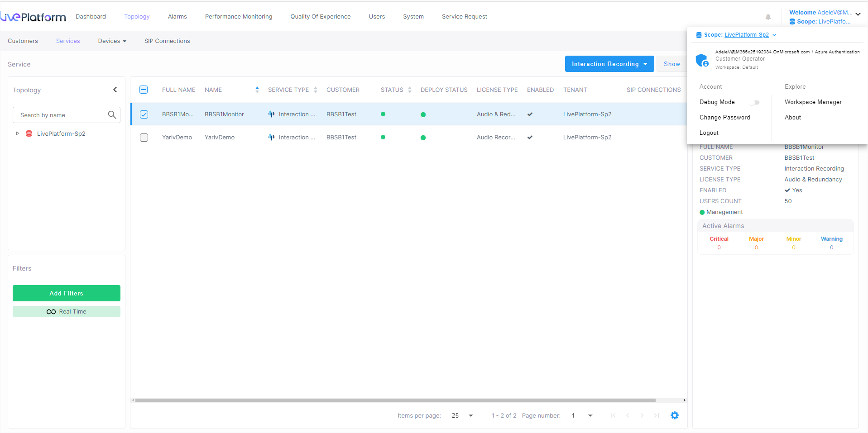This screenshot has width=868, height=433.
Task: Click the Major alarms counter
Action: [x=756, y=243]
